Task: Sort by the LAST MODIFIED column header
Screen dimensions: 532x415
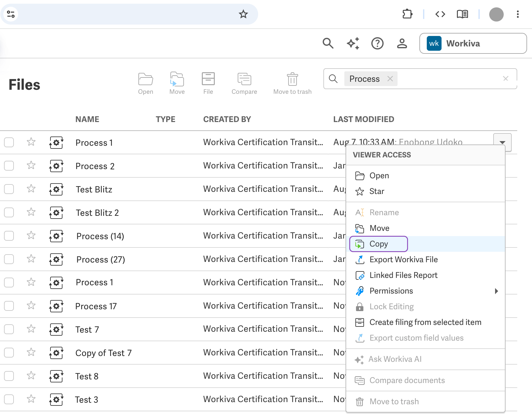Action: click(364, 119)
